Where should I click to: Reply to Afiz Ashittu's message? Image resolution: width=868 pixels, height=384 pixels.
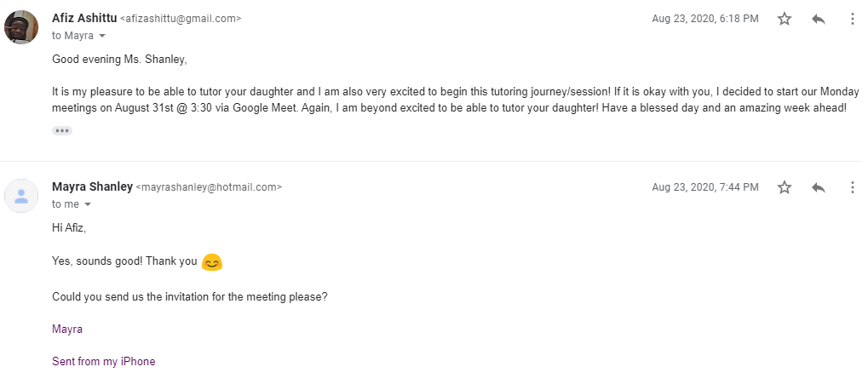[819, 19]
